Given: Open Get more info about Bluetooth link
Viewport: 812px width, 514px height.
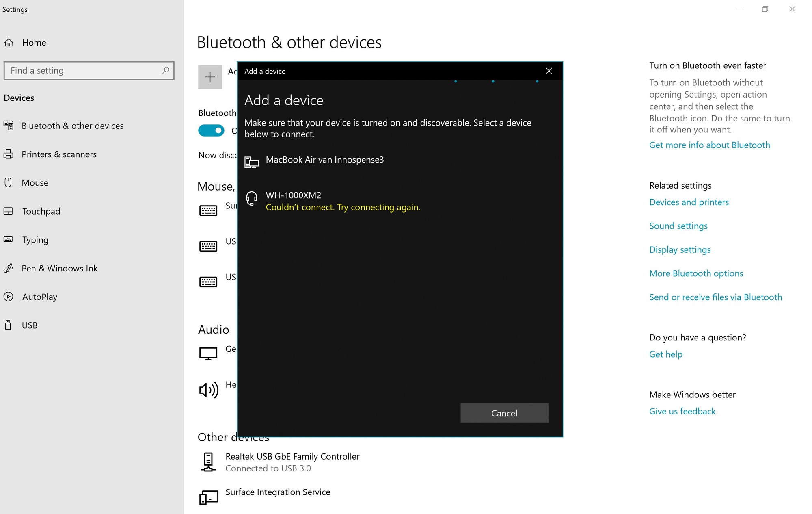Looking at the screenshot, I should (x=709, y=145).
